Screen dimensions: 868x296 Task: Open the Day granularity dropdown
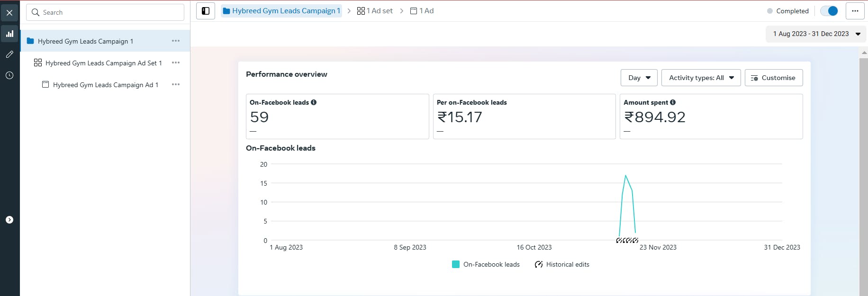[639, 78]
